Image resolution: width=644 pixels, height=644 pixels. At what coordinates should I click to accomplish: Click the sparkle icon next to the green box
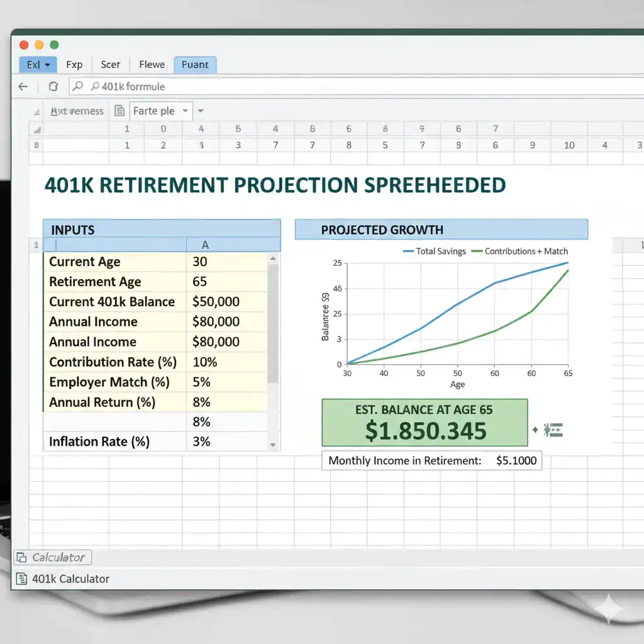click(536, 430)
